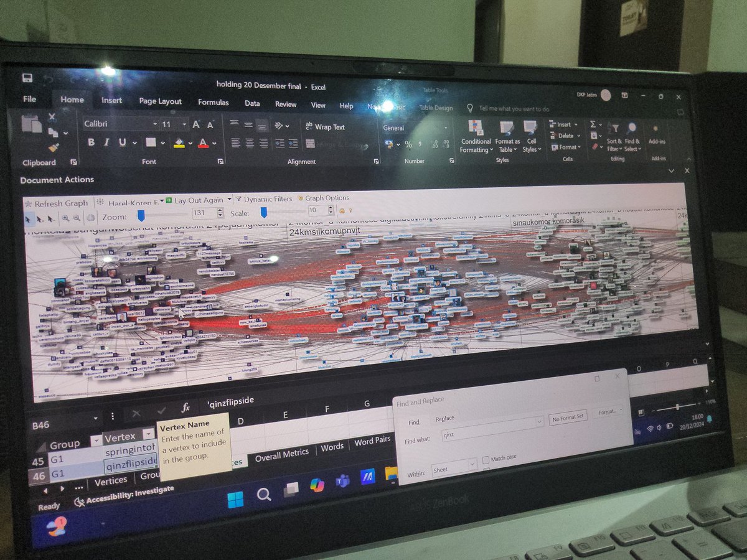Toggle middle vertical alignment
This screenshot has width=747, height=560.
[248, 124]
